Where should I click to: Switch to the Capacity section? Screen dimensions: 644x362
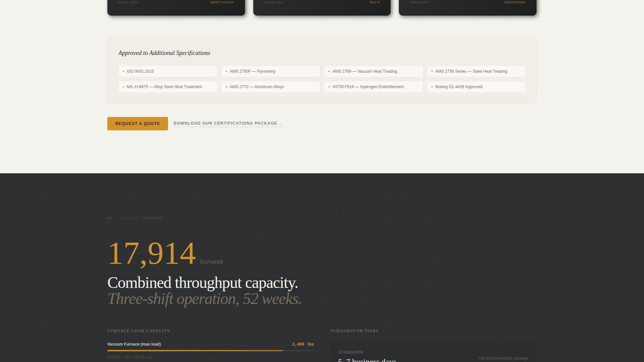click(153, 218)
